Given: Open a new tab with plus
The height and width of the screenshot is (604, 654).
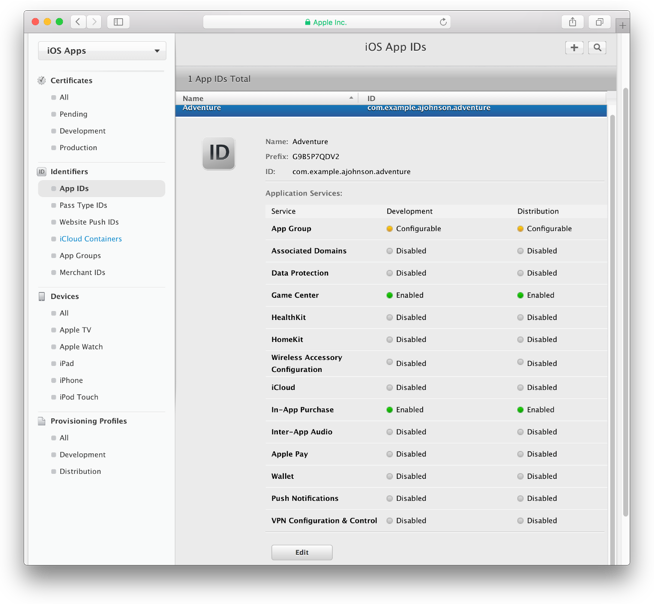Looking at the screenshot, I should 622,25.
